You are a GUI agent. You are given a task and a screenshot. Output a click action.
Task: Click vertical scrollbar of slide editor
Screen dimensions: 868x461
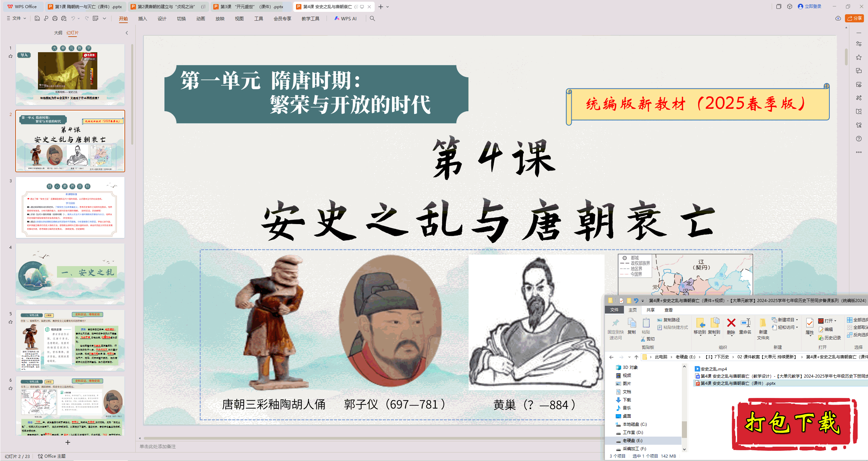pos(846,56)
